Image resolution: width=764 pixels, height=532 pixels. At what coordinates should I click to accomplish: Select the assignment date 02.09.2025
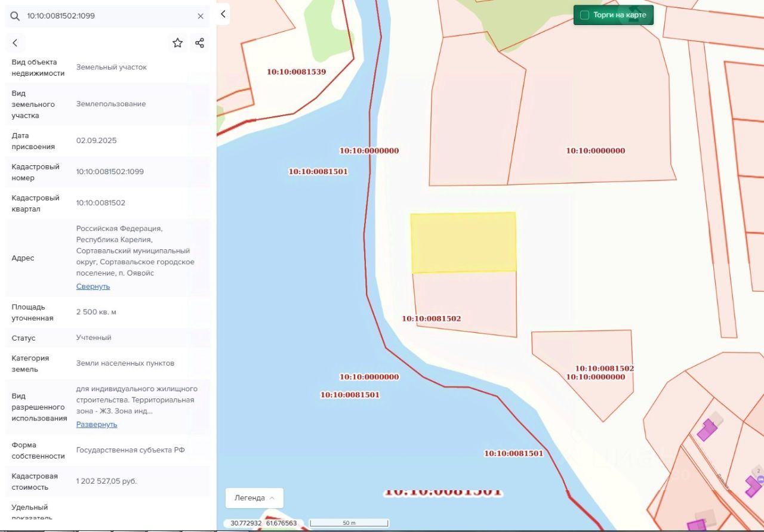click(97, 141)
